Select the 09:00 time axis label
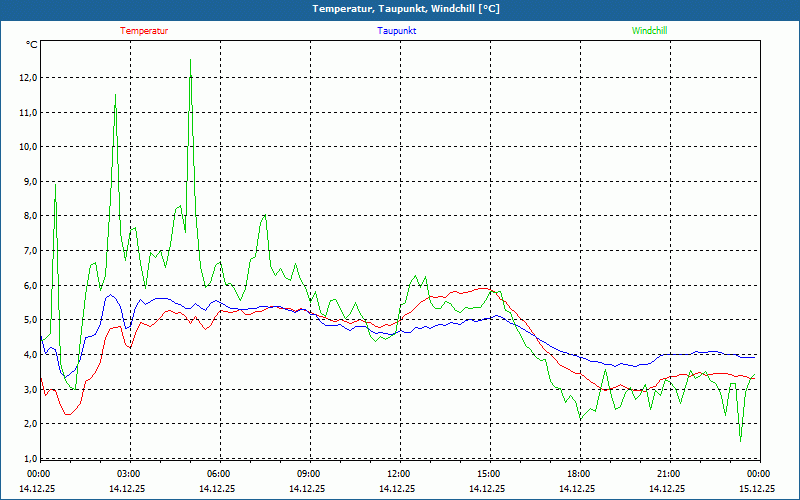The image size is (800, 500). [308, 474]
